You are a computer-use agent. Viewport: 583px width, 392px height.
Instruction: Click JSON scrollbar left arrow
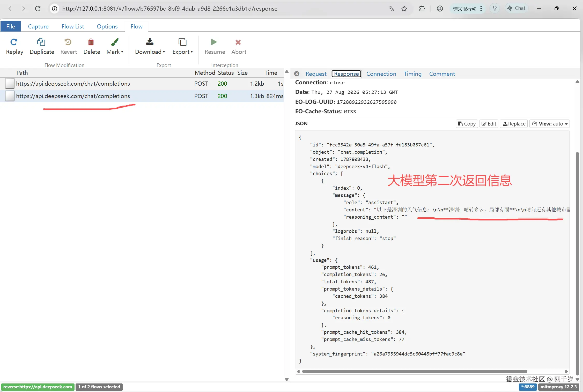point(298,371)
